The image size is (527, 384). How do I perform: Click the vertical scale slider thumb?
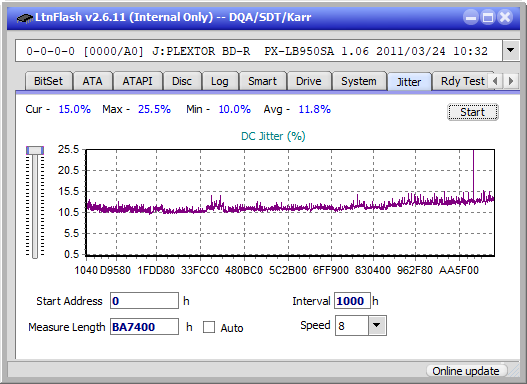click(35, 150)
